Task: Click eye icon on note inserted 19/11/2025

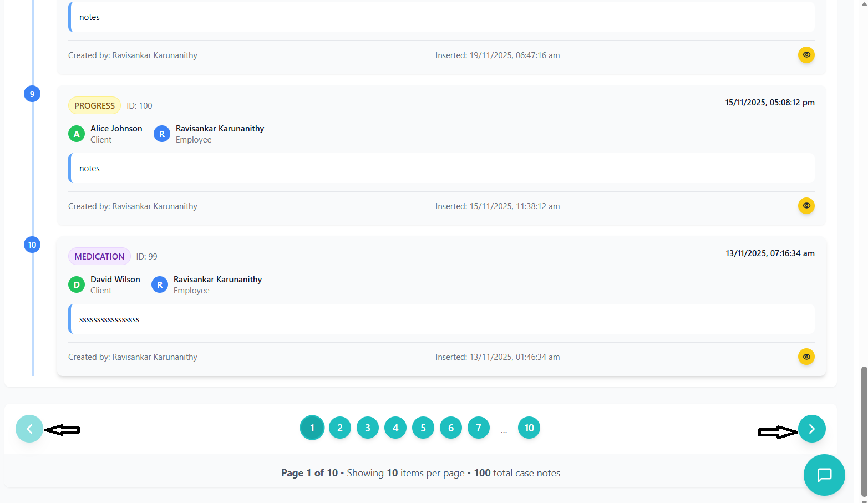Action: [806, 55]
